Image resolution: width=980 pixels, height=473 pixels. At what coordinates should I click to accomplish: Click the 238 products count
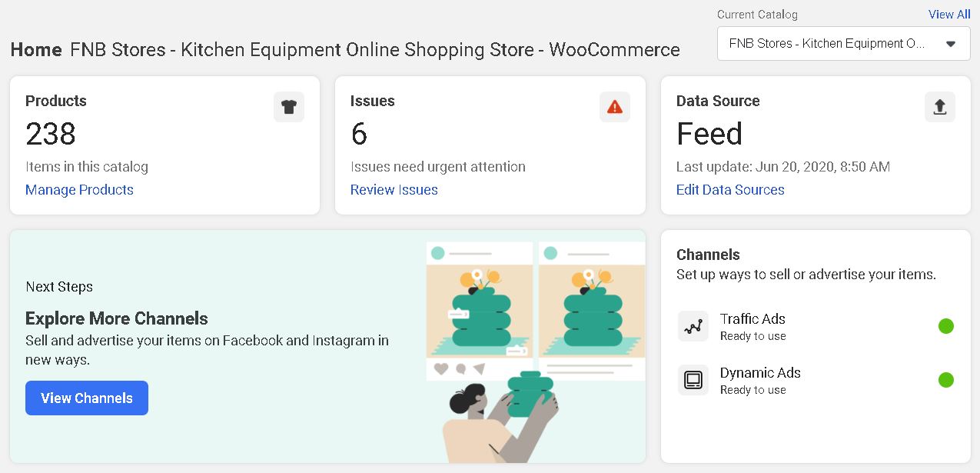[x=51, y=134]
